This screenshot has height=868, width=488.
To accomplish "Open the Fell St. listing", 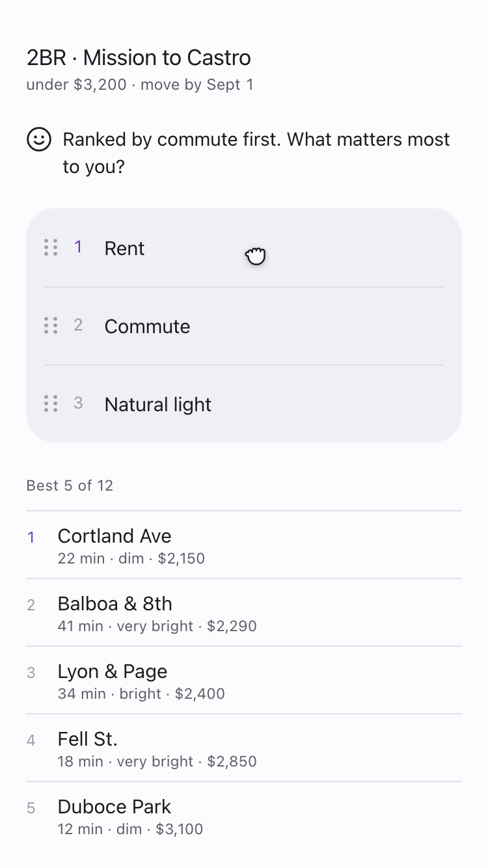I will coord(244,748).
